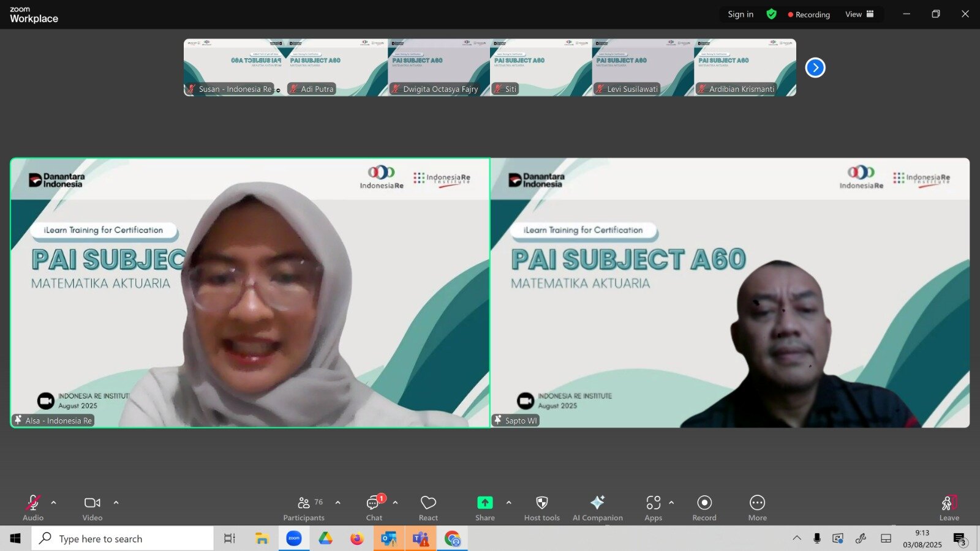
Task: Click Alsa - Indonesia Re name label
Action: coord(53,421)
